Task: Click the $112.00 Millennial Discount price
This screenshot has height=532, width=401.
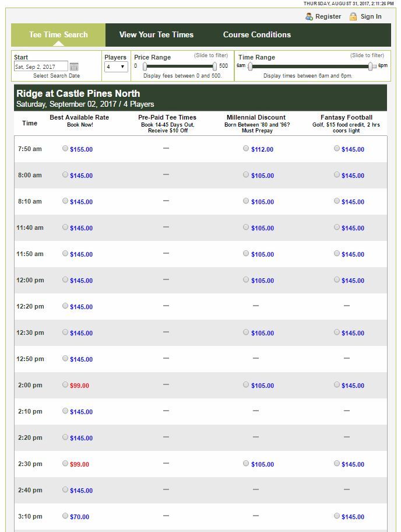Action: coord(262,149)
